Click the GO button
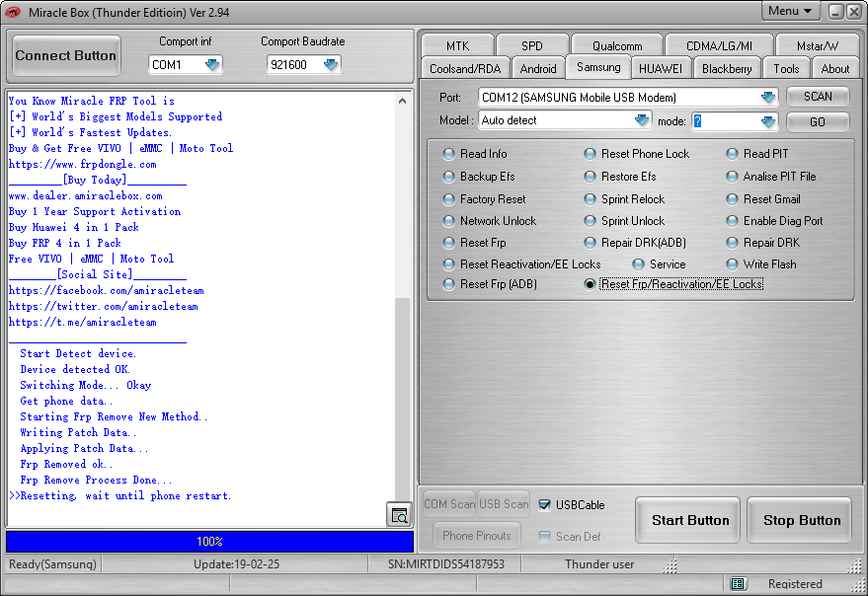 pyautogui.click(x=818, y=121)
